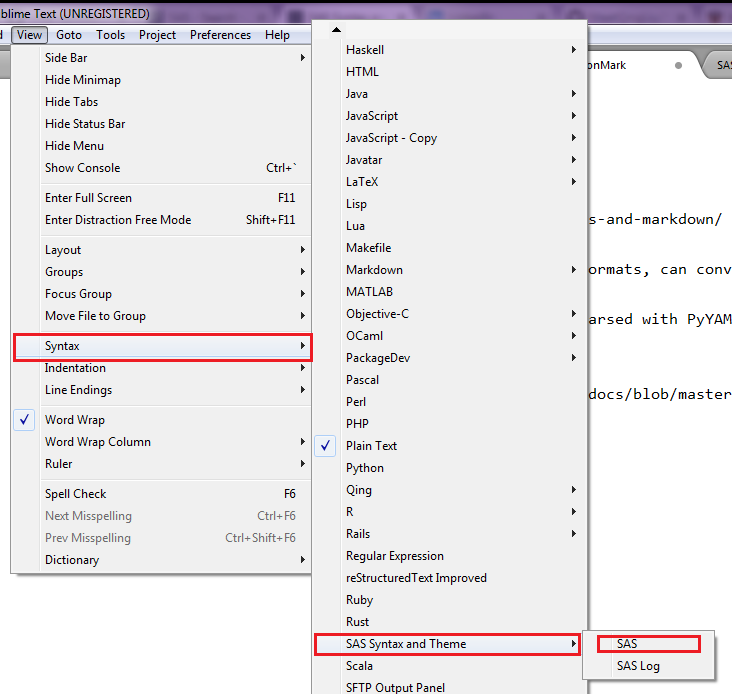732x694 pixels.
Task: Select Python syntax
Action: coord(449,468)
